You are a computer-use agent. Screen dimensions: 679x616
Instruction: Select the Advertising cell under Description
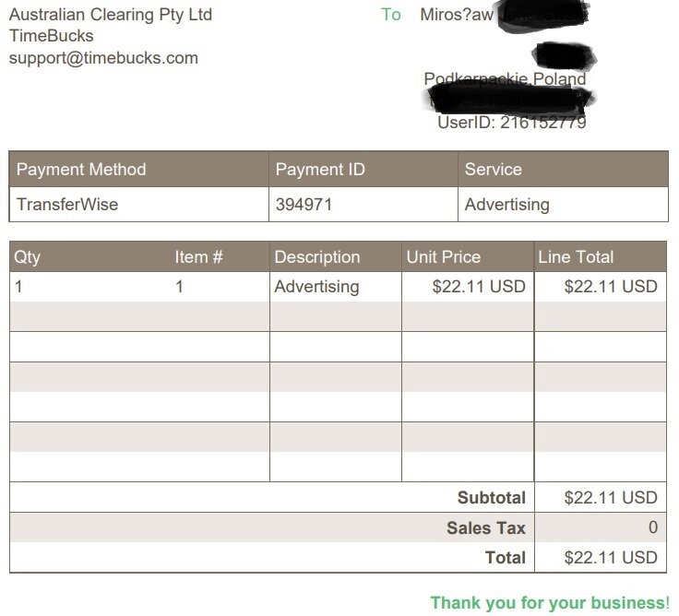(316, 287)
